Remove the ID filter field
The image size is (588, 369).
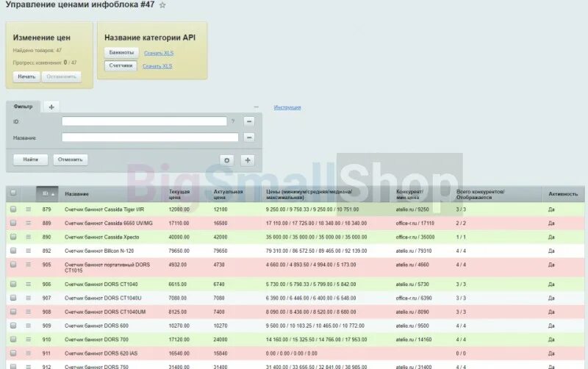click(249, 121)
